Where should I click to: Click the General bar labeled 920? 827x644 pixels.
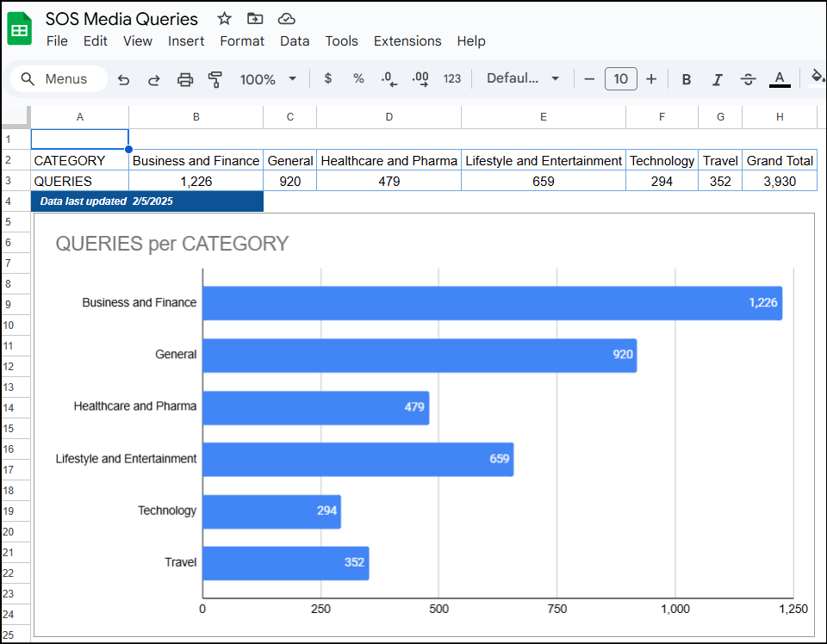[420, 356]
